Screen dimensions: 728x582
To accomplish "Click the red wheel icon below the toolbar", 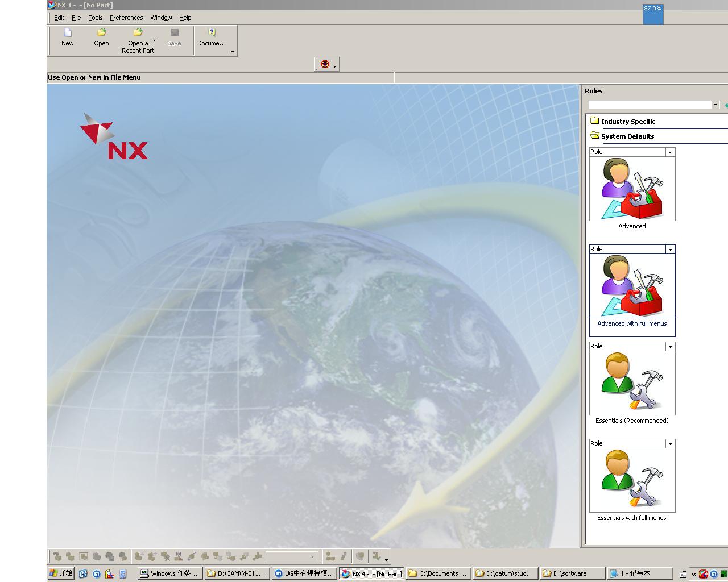I will pyautogui.click(x=325, y=64).
